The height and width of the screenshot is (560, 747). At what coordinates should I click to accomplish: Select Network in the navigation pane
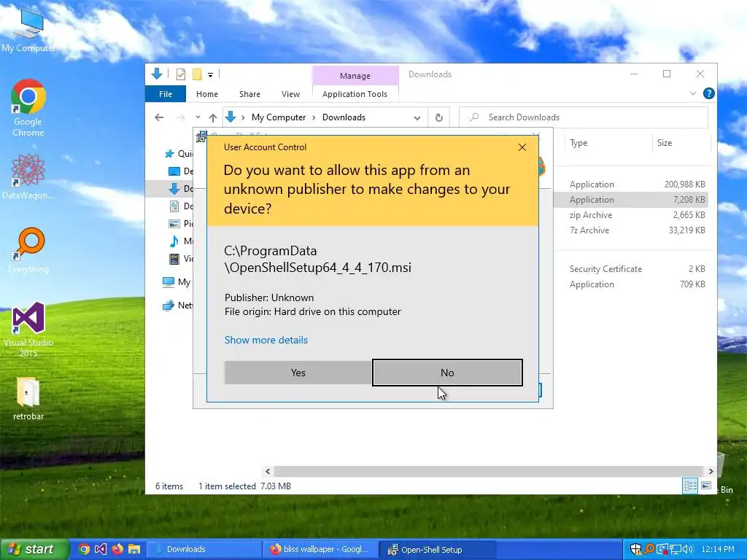coord(178,306)
